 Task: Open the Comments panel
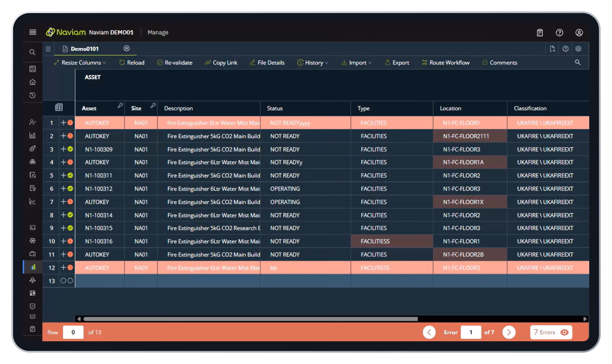[500, 63]
